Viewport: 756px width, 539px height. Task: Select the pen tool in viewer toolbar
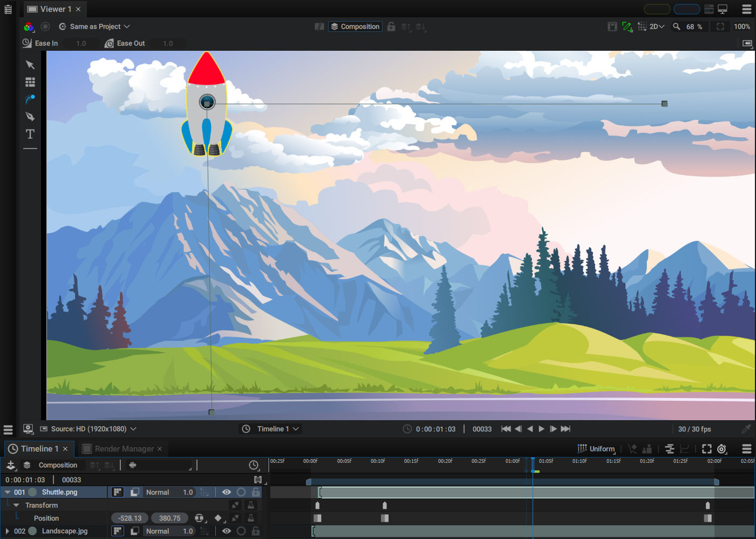tap(30, 117)
